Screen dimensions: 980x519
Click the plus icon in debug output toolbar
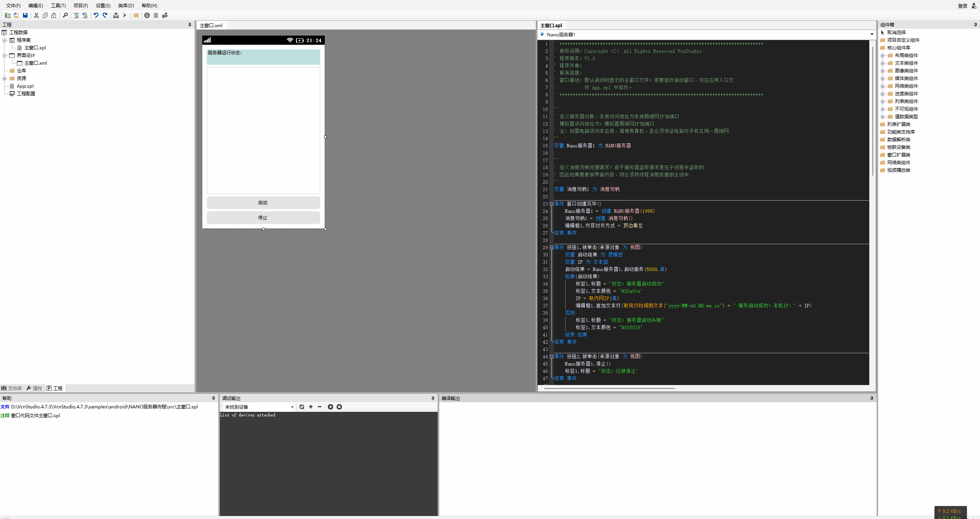[x=311, y=407]
